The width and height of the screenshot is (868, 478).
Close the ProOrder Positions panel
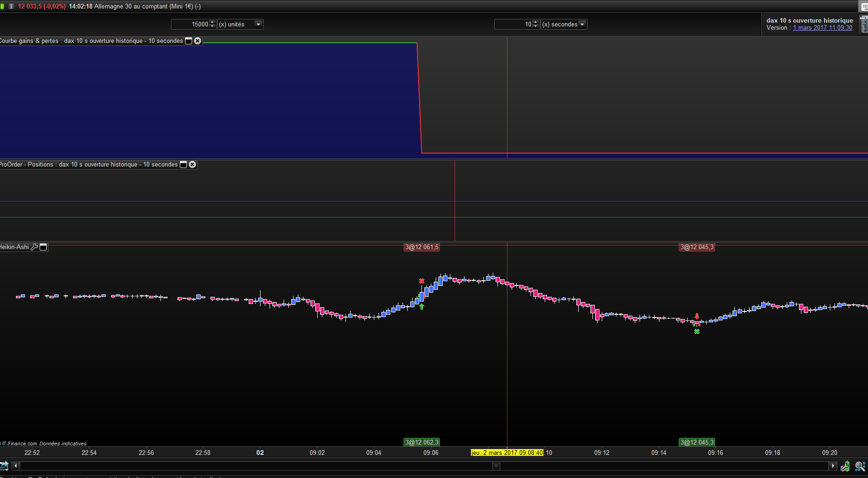click(193, 165)
